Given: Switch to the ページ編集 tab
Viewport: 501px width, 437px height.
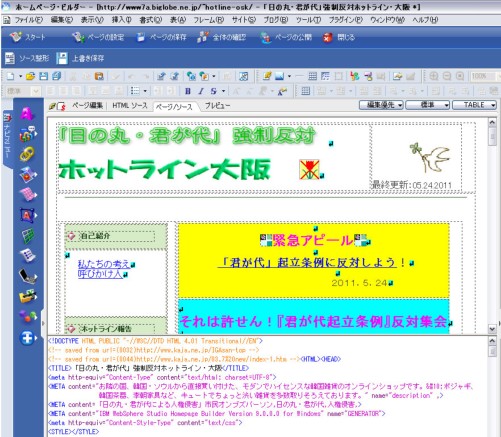Looking at the screenshot, I should 87,106.
